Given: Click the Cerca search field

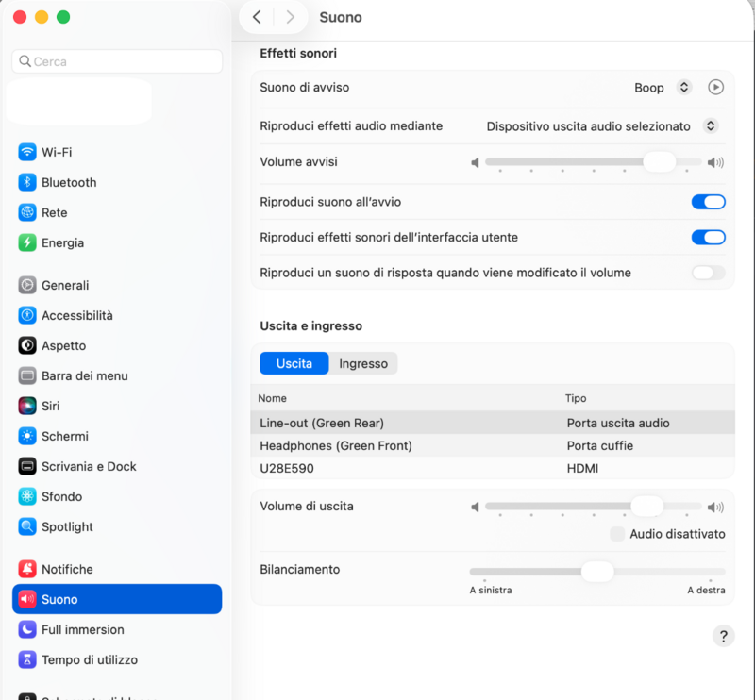Looking at the screenshot, I should tap(117, 61).
